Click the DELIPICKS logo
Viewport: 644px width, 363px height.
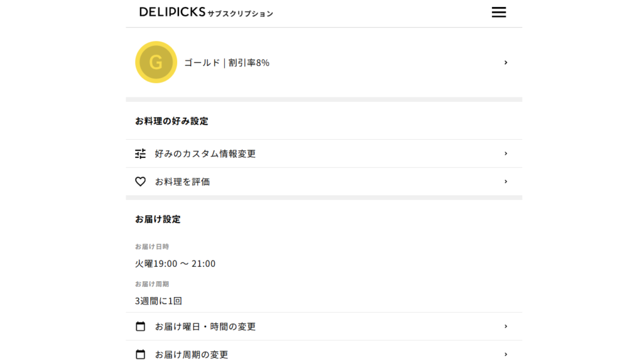click(x=172, y=12)
